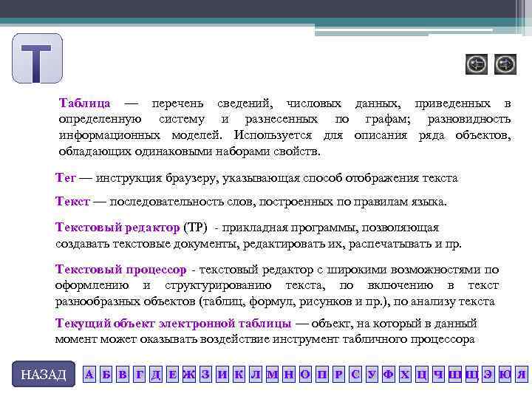Click the large letter Т glossary icon

coord(38,58)
